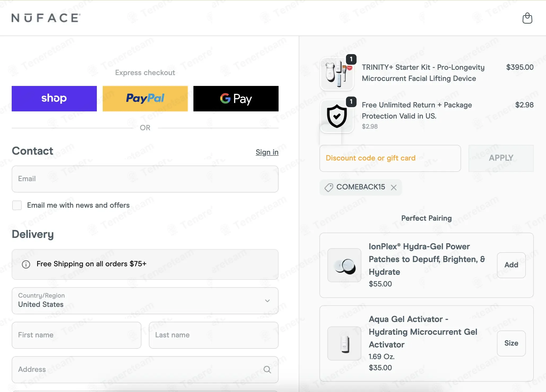Focus the Address input field
Viewport: 546px width, 392px height.
(x=145, y=370)
